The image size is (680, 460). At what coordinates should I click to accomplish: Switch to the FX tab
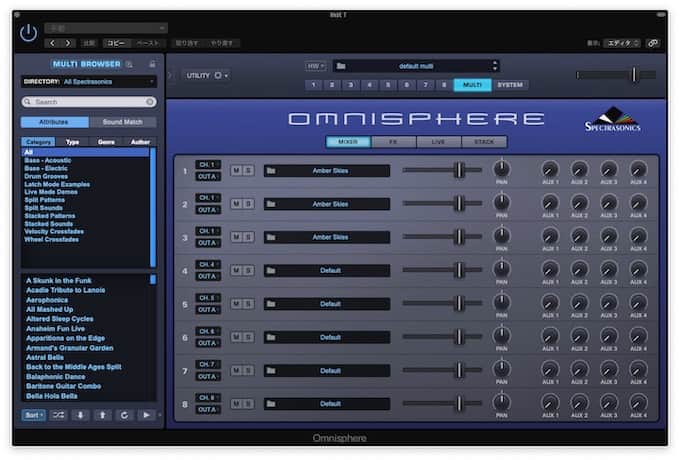393,142
